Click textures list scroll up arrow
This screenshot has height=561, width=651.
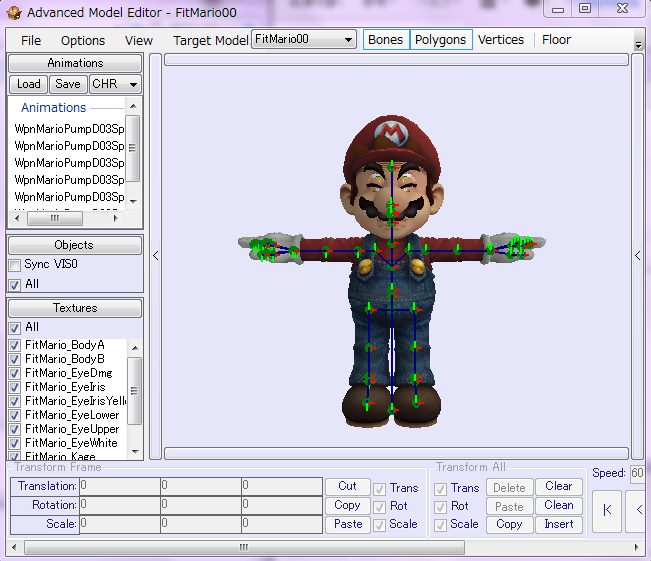(135, 348)
